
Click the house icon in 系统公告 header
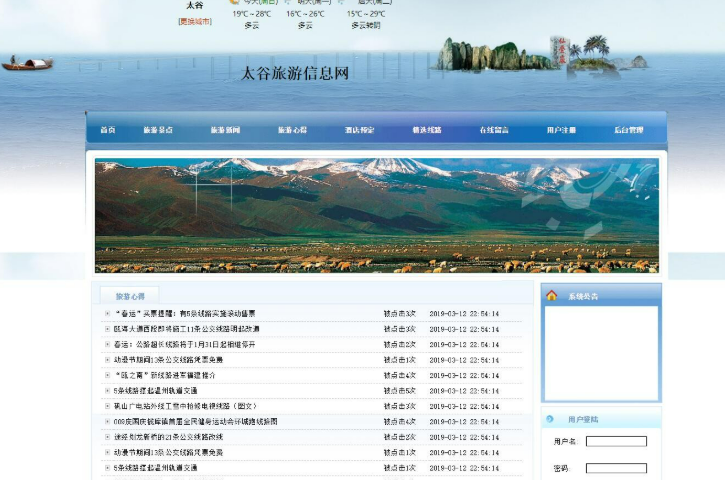551,295
